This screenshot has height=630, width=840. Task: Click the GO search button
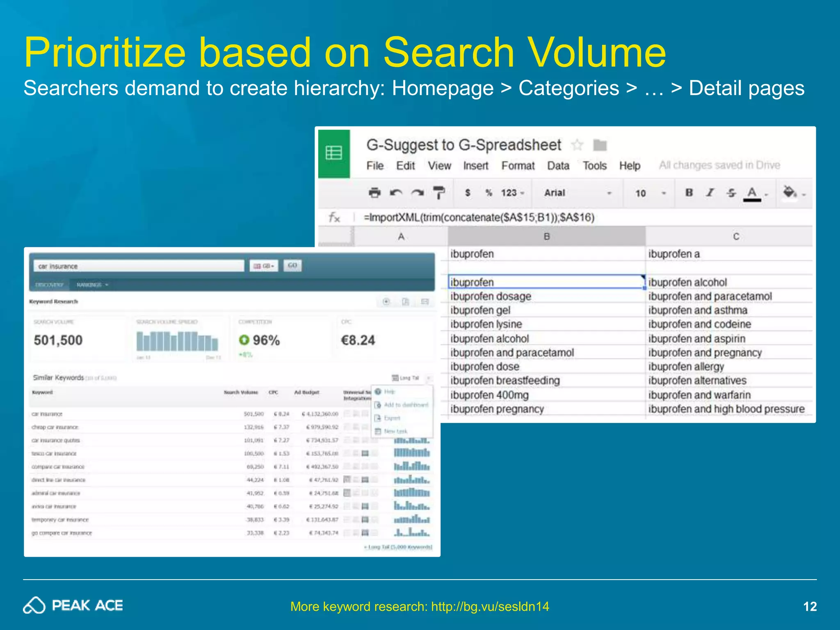(x=292, y=266)
